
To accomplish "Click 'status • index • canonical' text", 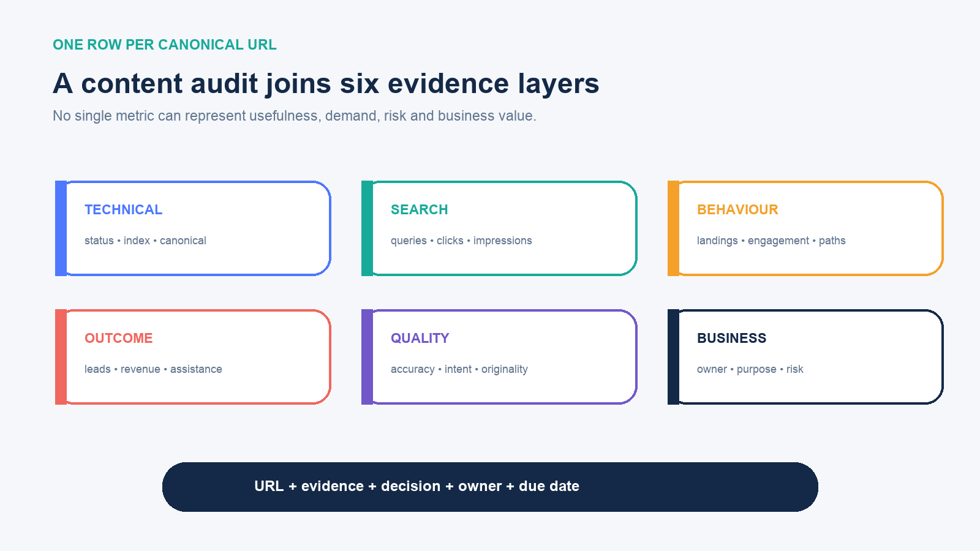I will 145,241.
